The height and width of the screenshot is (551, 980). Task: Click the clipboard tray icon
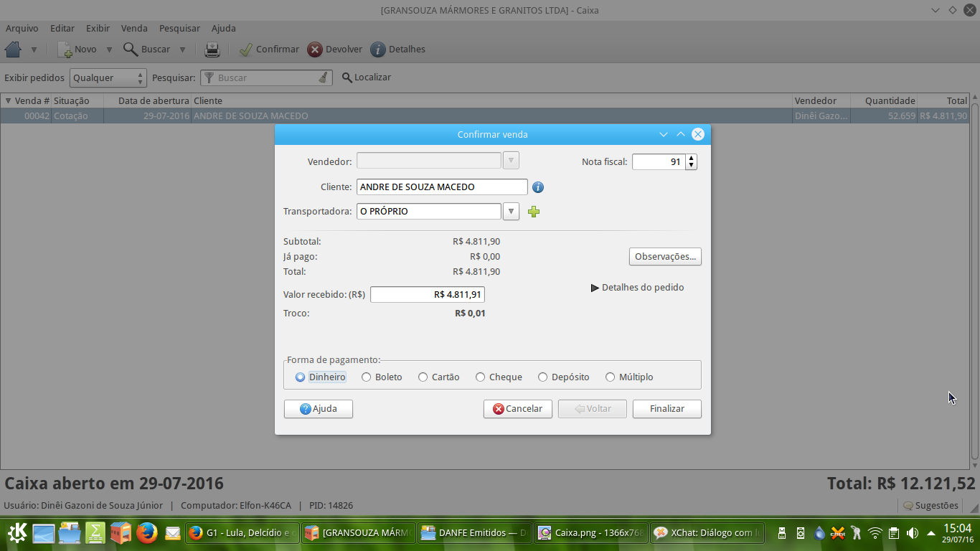coord(893,533)
